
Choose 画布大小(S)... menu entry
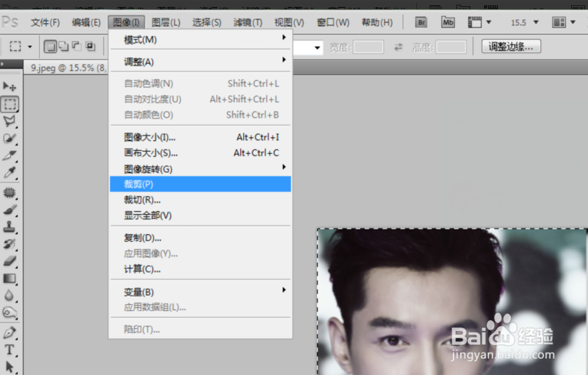click(x=200, y=152)
